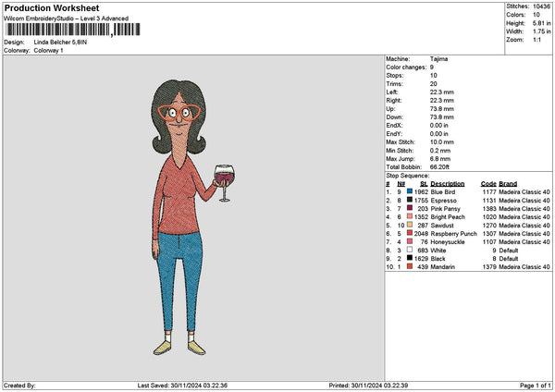Click the Pink Pansy color swatch
Image resolution: width=555 pixels, height=392 pixels.
[410, 208]
